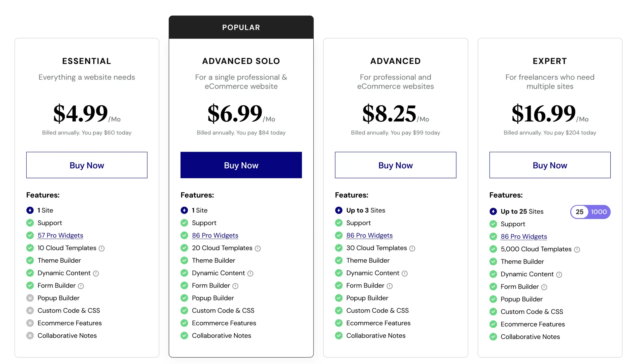Image resolution: width=643 pixels, height=364 pixels.
Task: Click lightning icon next to Essential's 1 Site
Action: [x=30, y=210]
